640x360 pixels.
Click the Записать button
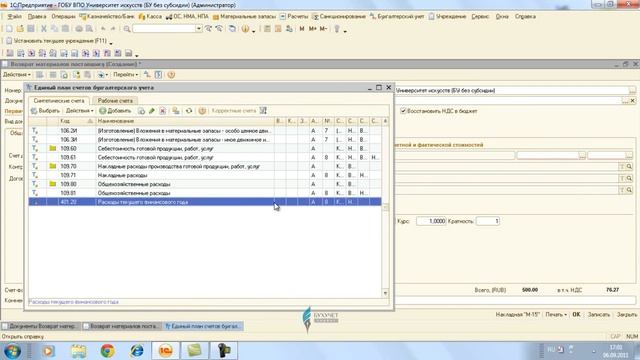pos(599,314)
